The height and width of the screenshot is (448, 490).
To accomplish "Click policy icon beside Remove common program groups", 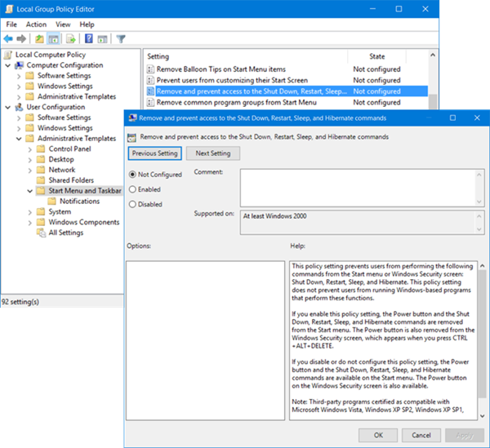I will [150, 102].
